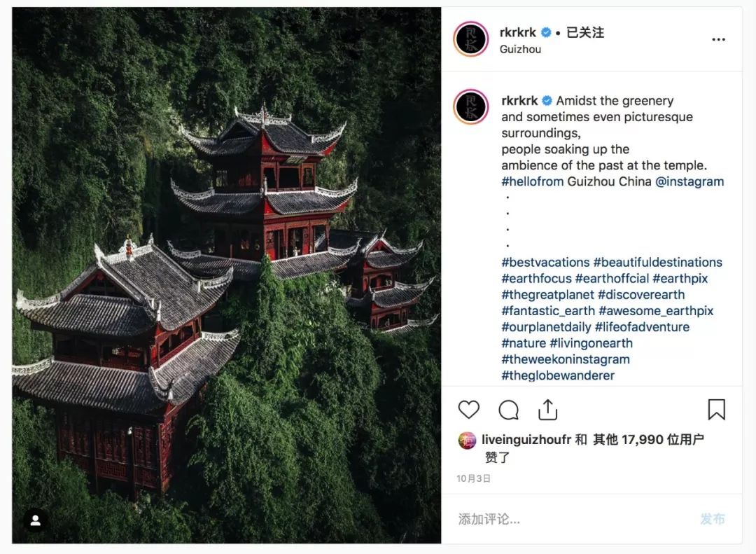Open rkrkrk profile avatar in the header
This screenshot has width=756, height=554.
pyautogui.click(x=471, y=39)
